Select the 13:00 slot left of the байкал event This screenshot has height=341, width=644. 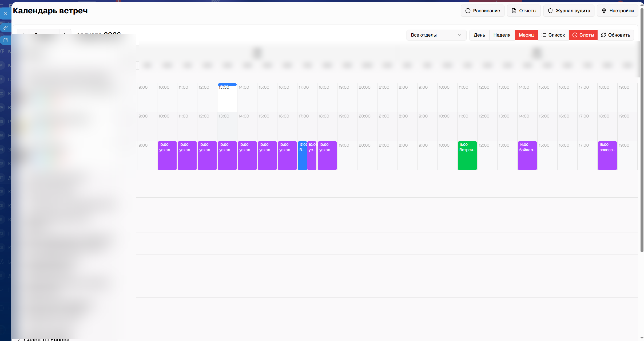click(507, 156)
